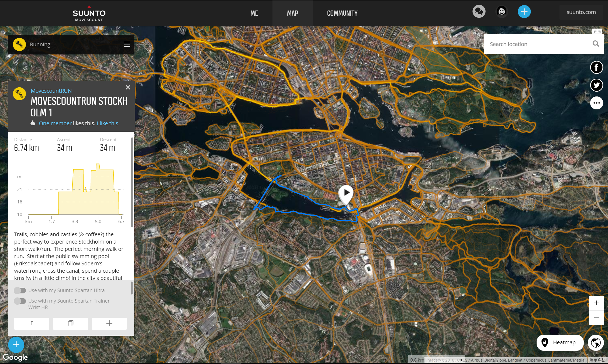The image size is (608, 364).
Task: Open the terms of use link
Action: [597, 360]
